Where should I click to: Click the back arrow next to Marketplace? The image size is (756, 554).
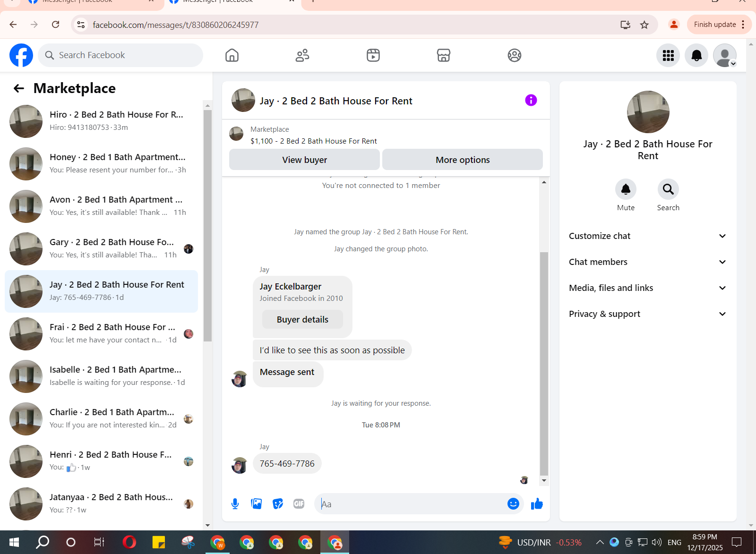(19, 88)
